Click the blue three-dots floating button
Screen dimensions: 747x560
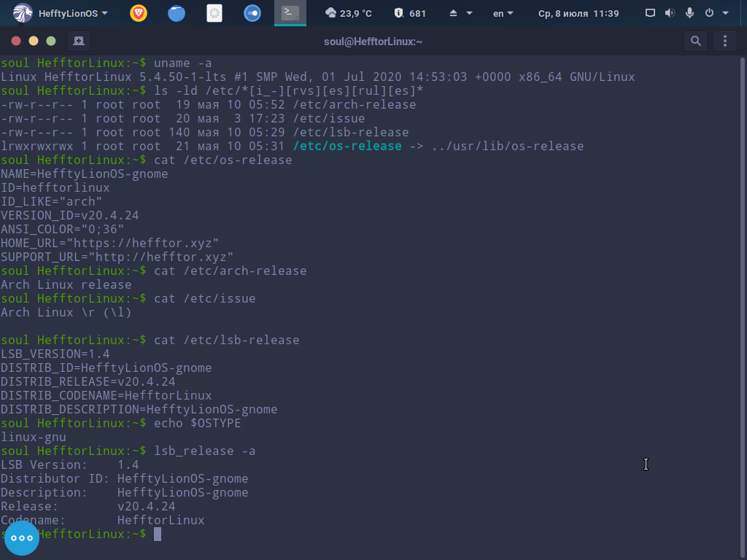pos(22,538)
